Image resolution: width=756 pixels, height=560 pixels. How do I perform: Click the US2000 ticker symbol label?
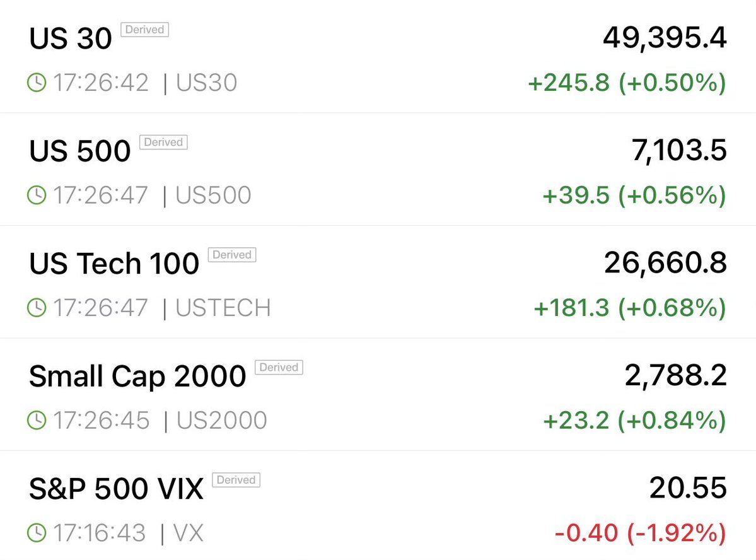(222, 421)
